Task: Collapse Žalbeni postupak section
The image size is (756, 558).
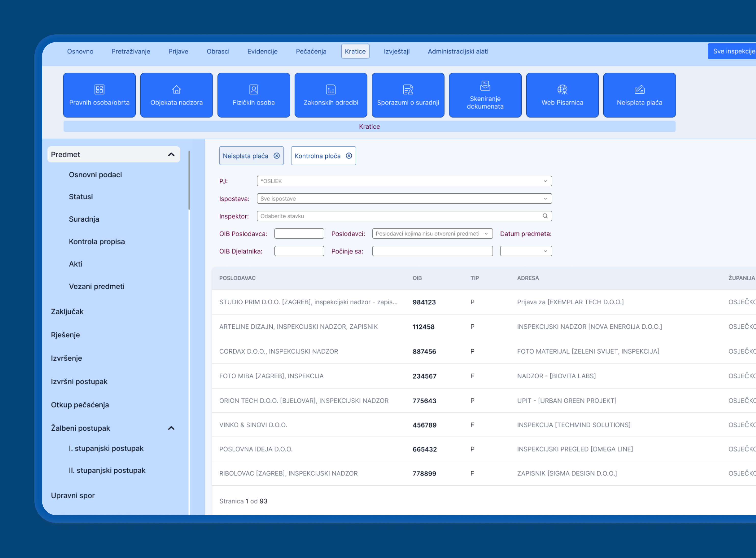Action: click(x=171, y=428)
